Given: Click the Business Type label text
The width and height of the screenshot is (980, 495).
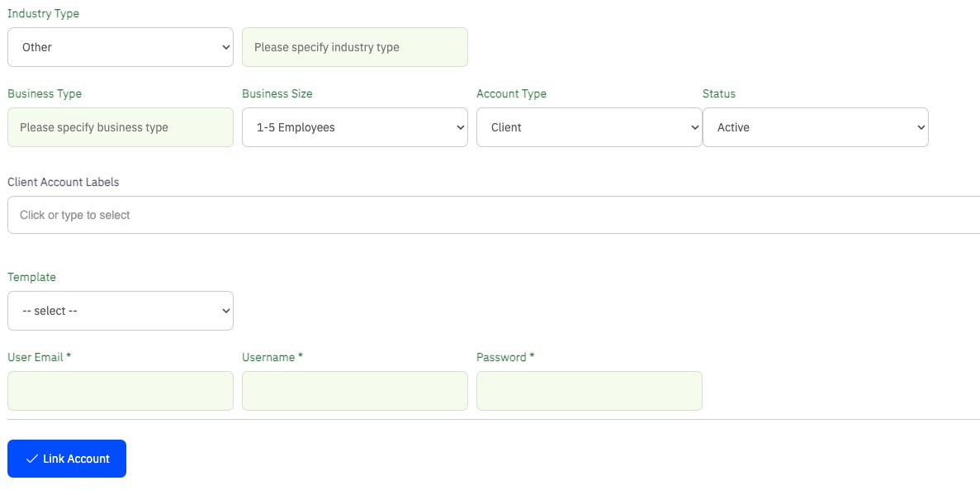Looking at the screenshot, I should click(x=45, y=93).
